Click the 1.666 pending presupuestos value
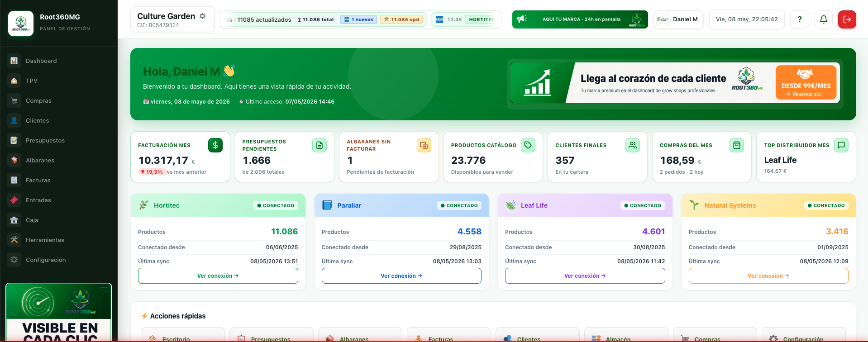 257,160
